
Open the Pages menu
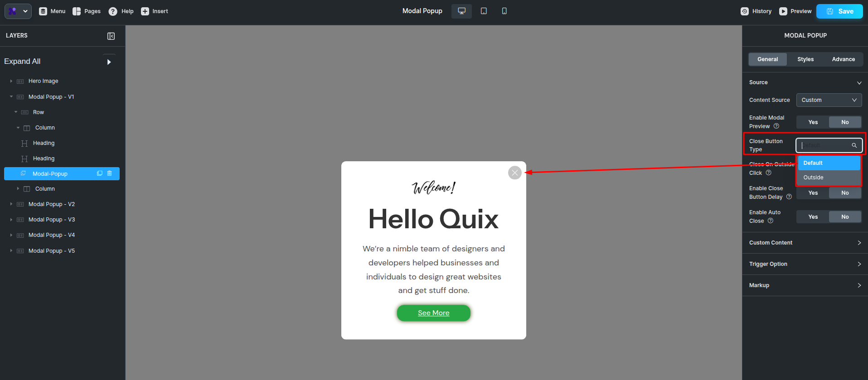pyautogui.click(x=87, y=11)
